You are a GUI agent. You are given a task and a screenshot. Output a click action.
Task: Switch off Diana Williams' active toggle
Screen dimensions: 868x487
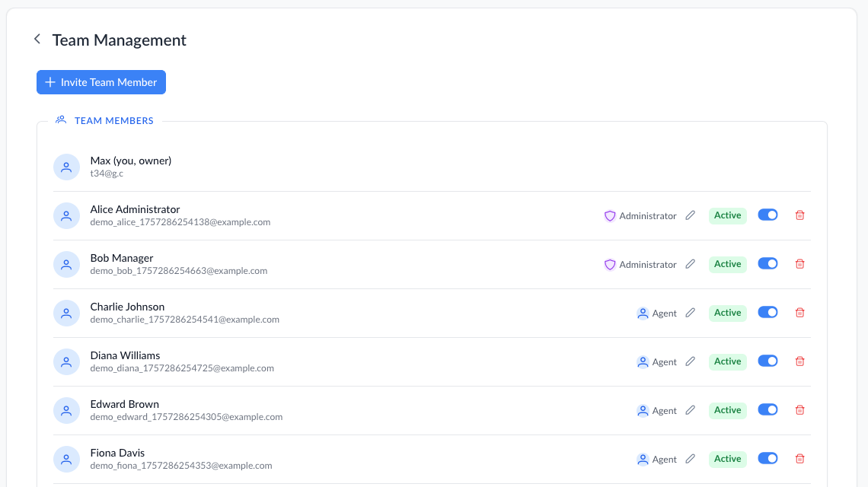click(767, 361)
